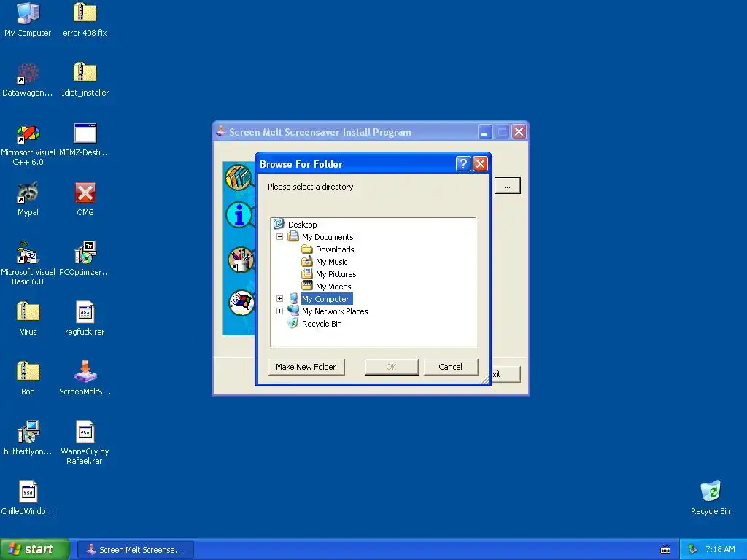This screenshot has height=560, width=747.
Task: Click the books icon in installer sidebar
Action: tap(239, 176)
